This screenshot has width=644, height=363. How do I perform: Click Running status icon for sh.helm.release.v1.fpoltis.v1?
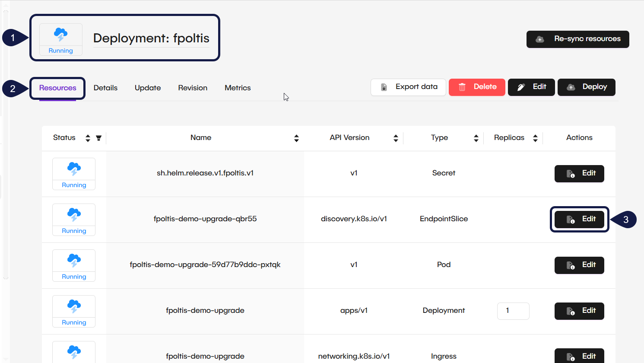click(74, 169)
